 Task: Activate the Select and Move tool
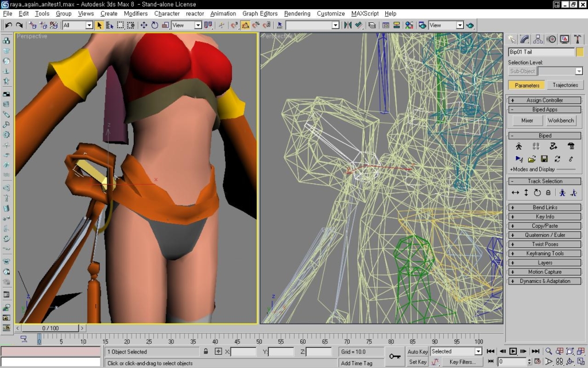coord(144,25)
